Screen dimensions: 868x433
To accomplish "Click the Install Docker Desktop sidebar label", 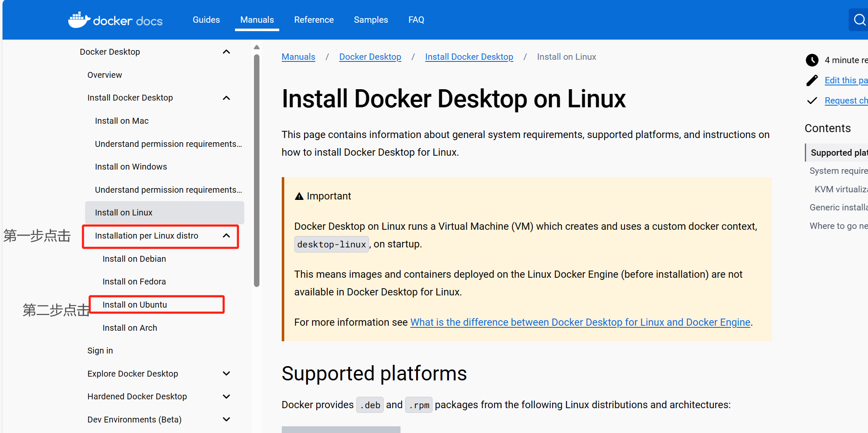I will point(130,98).
